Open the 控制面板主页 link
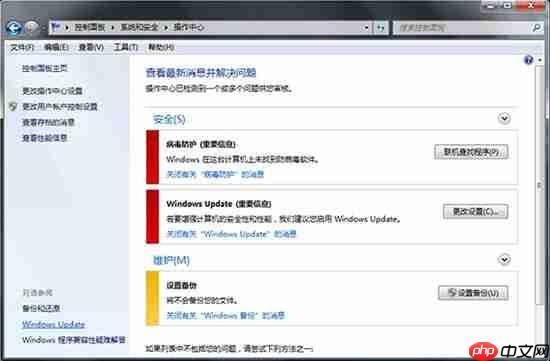 (45, 68)
